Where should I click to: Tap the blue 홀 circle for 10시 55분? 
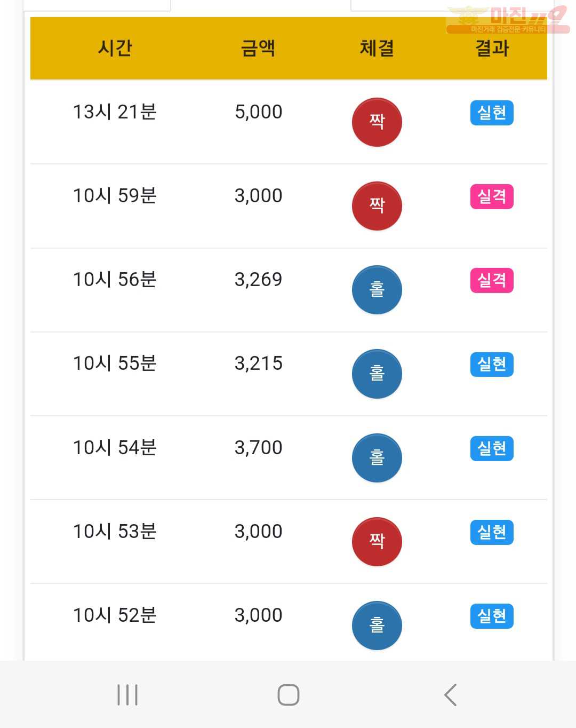pyautogui.click(x=377, y=374)
